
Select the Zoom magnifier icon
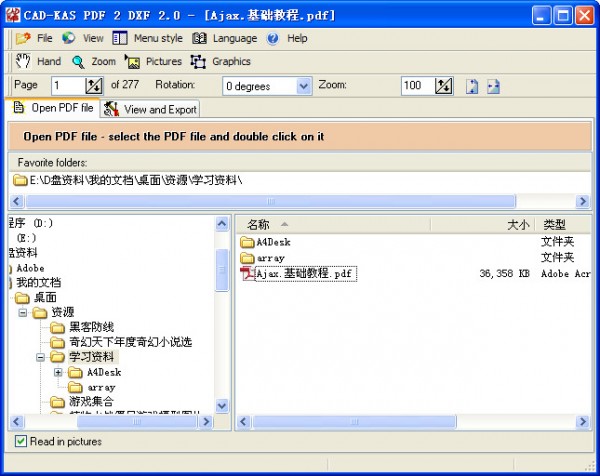pyautogui.click(x=78, y=62)
